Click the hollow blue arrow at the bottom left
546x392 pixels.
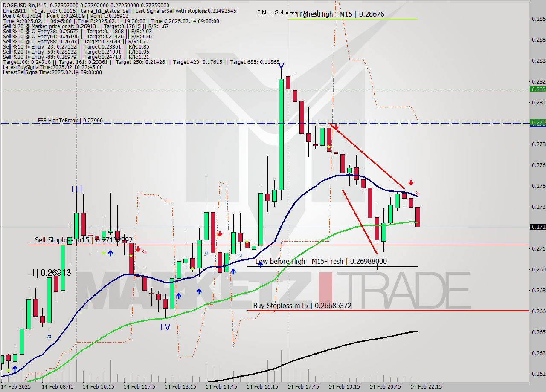click(x=49, y=337)
